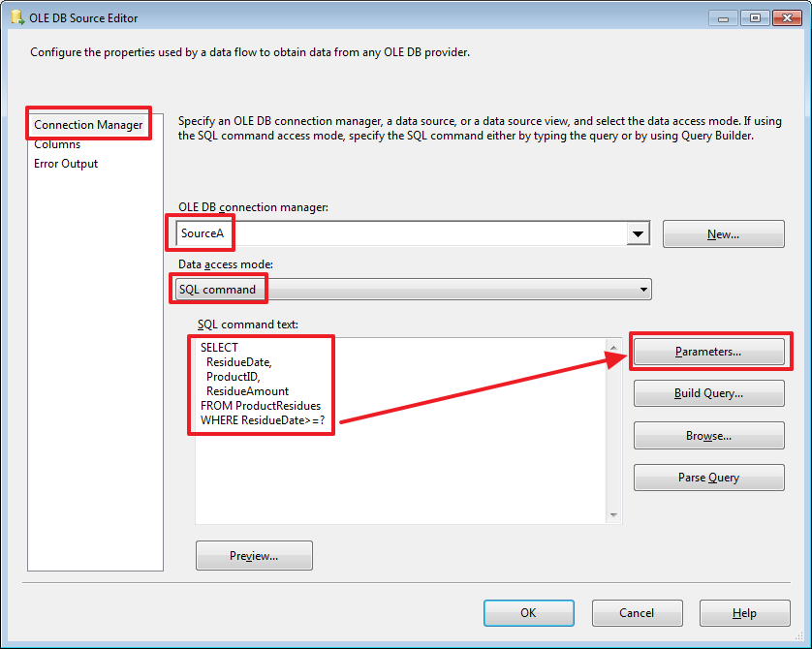
Task: Create a New connection manager
Action: (x=723, y=233)
